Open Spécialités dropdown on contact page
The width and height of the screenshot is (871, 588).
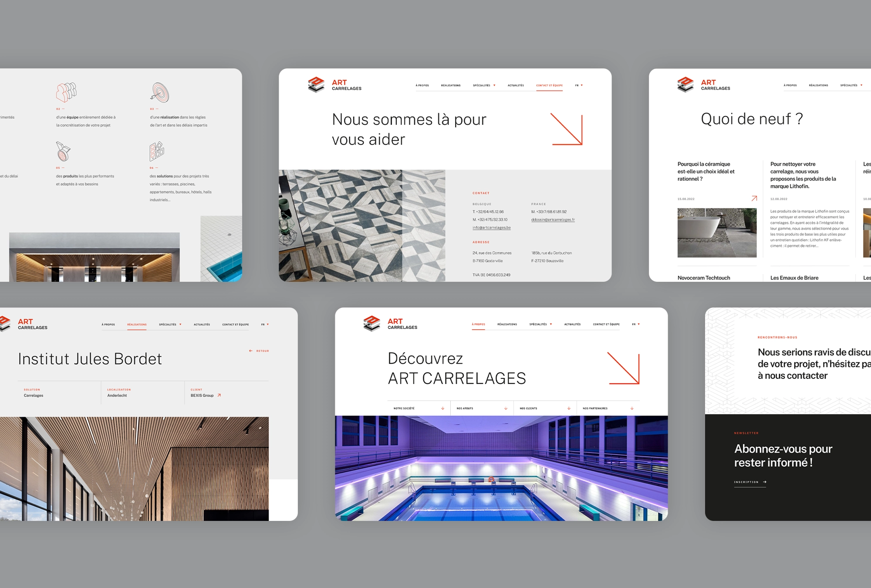tap(484, 85)
